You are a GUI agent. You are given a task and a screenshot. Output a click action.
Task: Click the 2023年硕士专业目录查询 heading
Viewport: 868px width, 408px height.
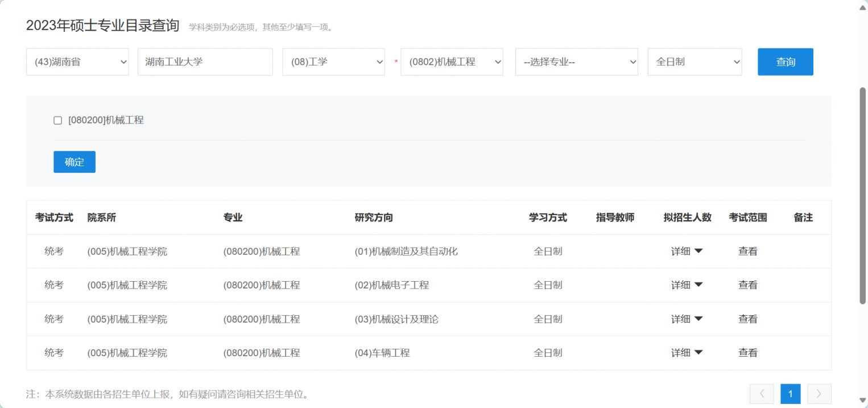tap(103, 26)
